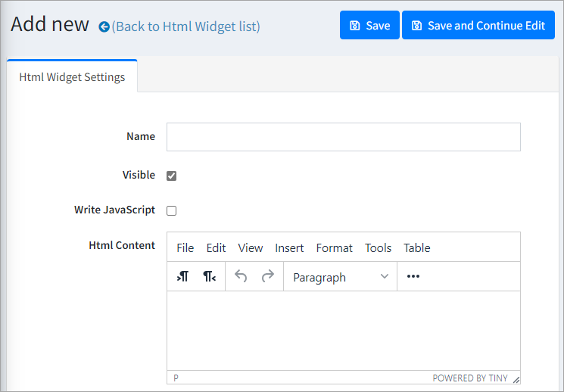Uncheck the Visible checkbox

172,176
